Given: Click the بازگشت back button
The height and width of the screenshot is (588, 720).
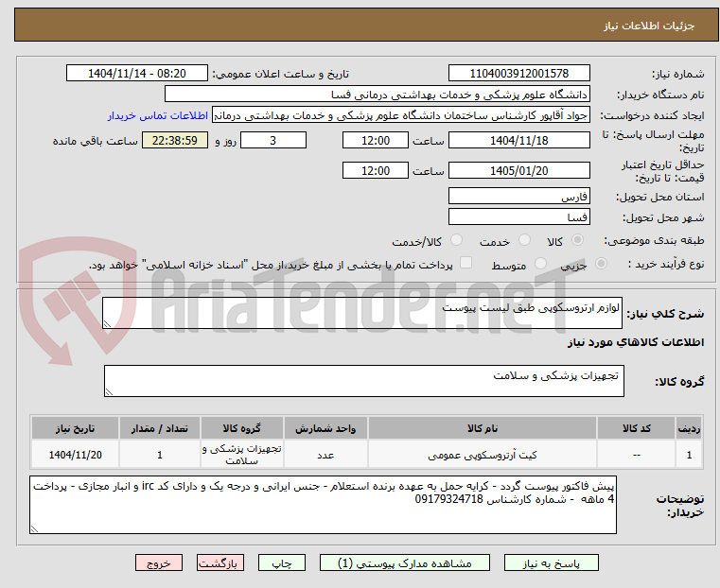Looking at the screenshot, I should pos(220,562).
